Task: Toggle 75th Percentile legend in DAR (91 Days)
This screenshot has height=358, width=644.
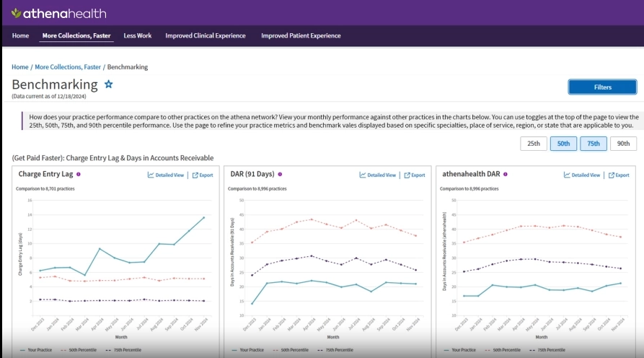Action: 335,350
